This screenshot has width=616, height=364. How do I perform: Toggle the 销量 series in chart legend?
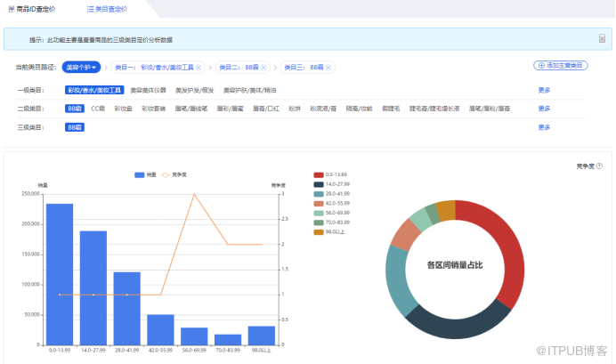coord(144,174)
